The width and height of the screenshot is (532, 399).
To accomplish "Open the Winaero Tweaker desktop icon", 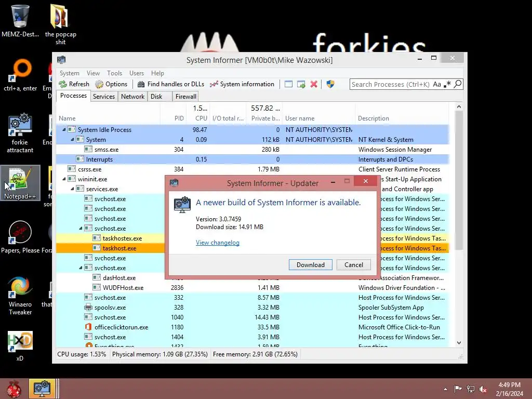I will point(20,295).
